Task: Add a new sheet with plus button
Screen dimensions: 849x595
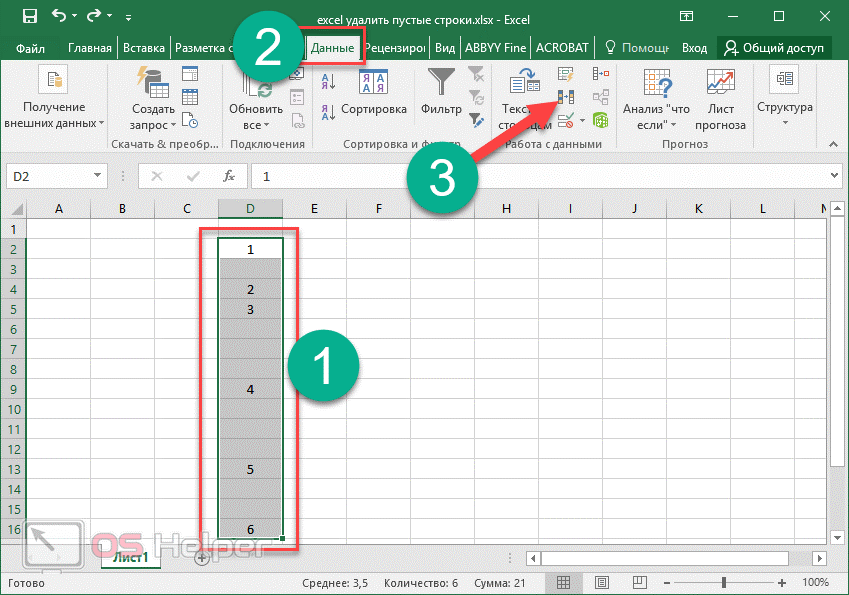Action: [202, 558]
